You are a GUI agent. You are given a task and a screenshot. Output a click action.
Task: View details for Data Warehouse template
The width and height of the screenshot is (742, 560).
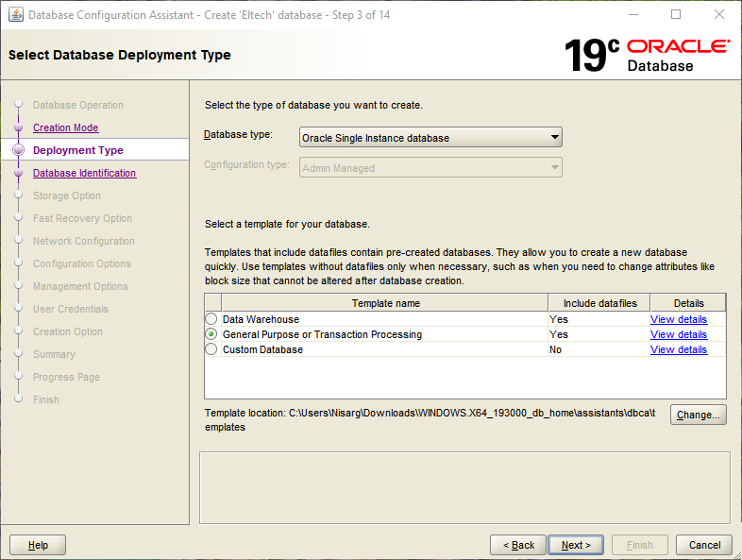coord(678,319)
